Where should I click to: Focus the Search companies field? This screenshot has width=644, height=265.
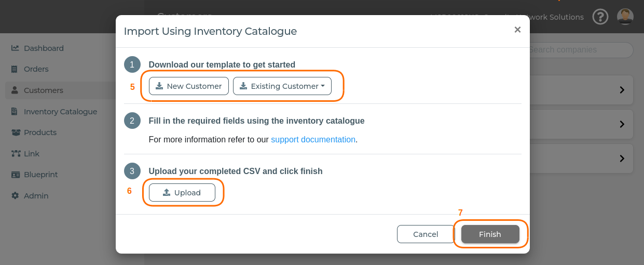point(581,50)
